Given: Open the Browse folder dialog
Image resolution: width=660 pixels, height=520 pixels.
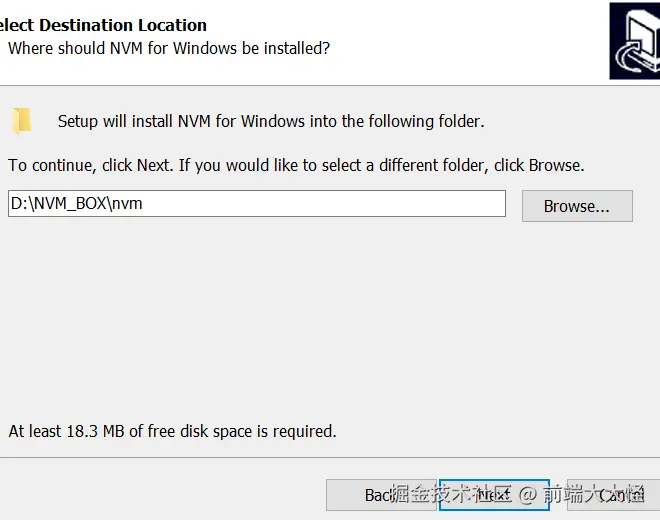Looking at the screenshot, I should pyautogui.click(x=577, y=206).
